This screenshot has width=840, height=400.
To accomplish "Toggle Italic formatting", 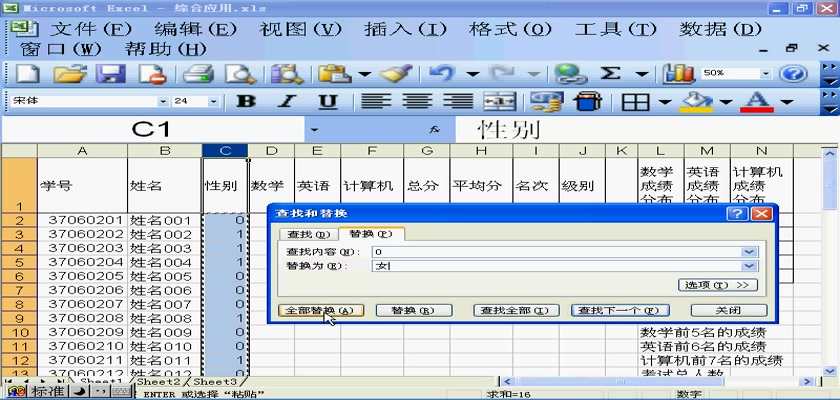I will (286, 101).
